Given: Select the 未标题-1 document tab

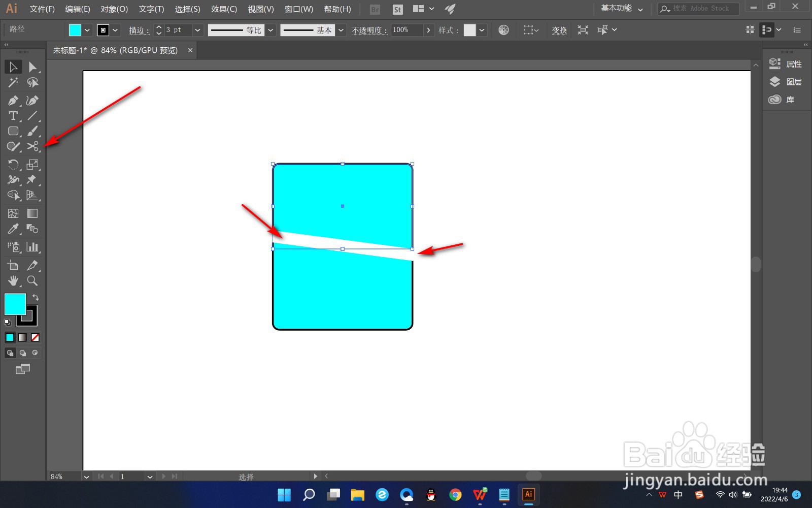Looking at the screenshot, I should coord(116,50).
